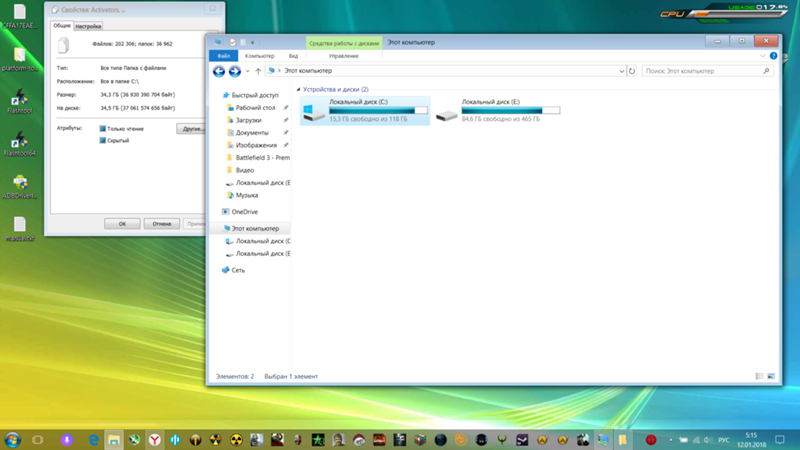Open the Action Center notifications icon
The height and width of the screenshot is (450, 800).
coord(780,440)
